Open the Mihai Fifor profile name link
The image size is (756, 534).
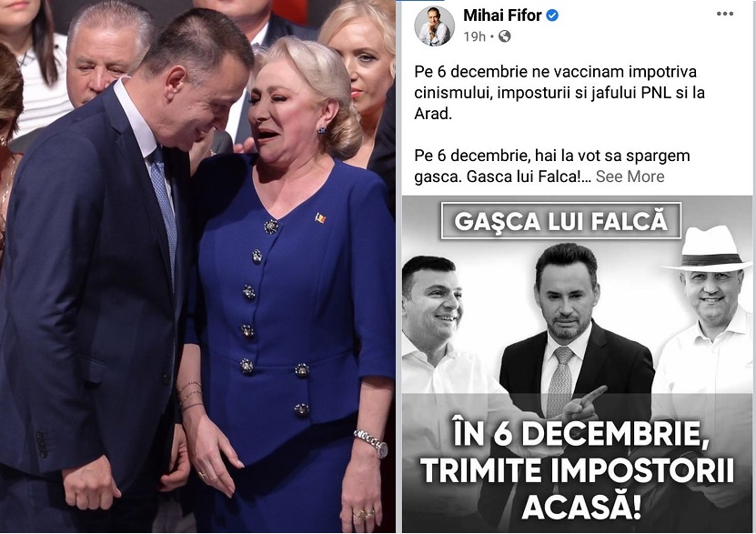pos(502,15)
